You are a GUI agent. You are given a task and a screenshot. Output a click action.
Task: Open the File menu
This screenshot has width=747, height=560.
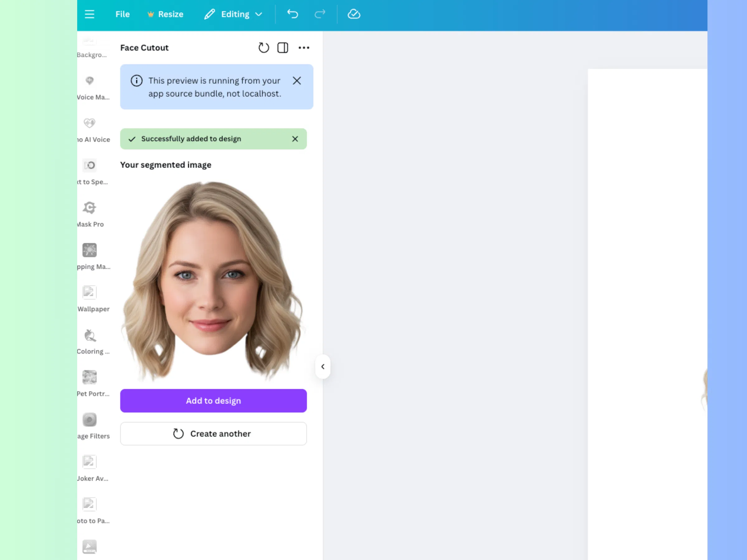122,14
